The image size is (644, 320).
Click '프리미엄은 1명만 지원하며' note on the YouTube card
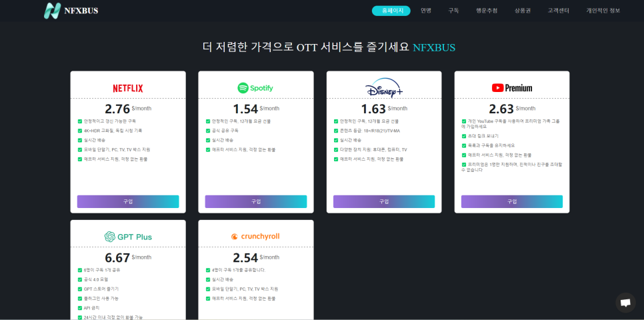pos(512,167)
